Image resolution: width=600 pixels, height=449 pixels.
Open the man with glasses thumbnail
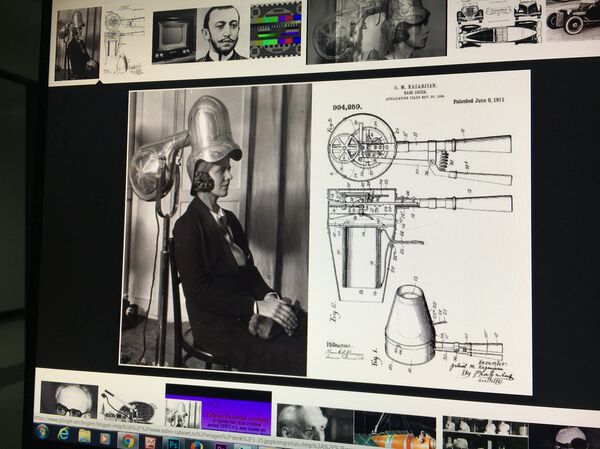point(68,399)
